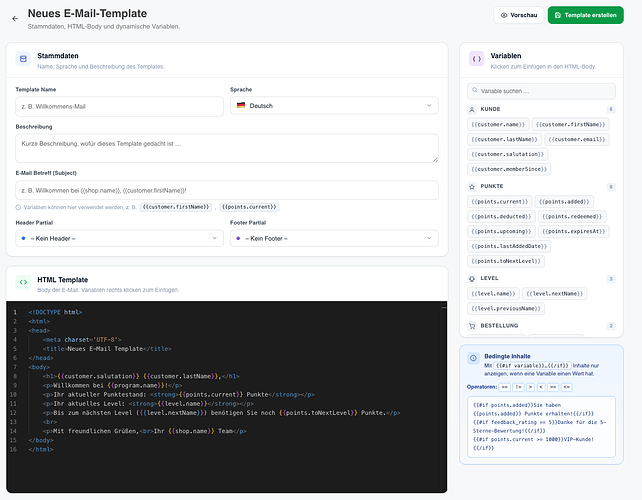Click the eye icon in Vorschau button
This screenshot has width=642, height=500.
(x=504, y=15)
